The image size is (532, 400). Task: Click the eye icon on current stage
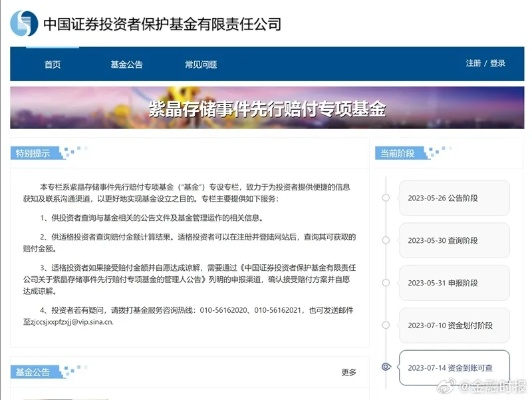[x=386, y=367]
